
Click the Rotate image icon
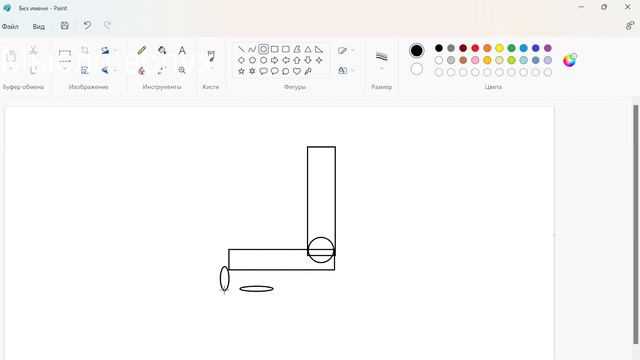(105, 50)
